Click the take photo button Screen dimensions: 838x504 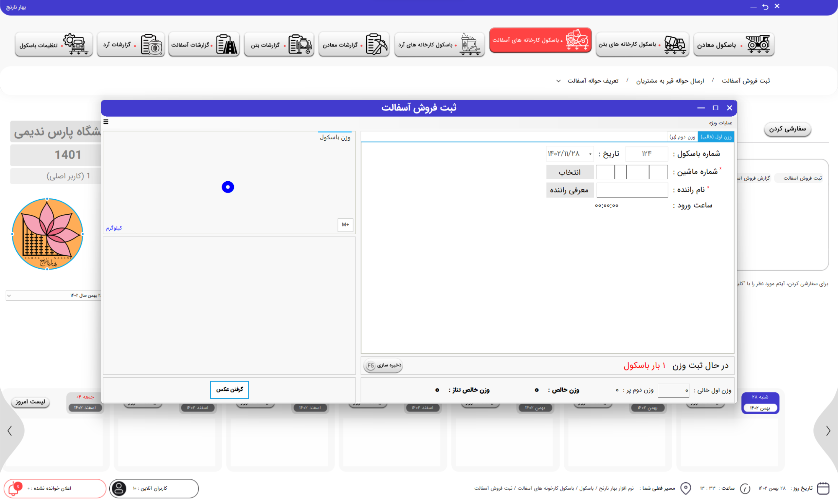tap(229, 389)
